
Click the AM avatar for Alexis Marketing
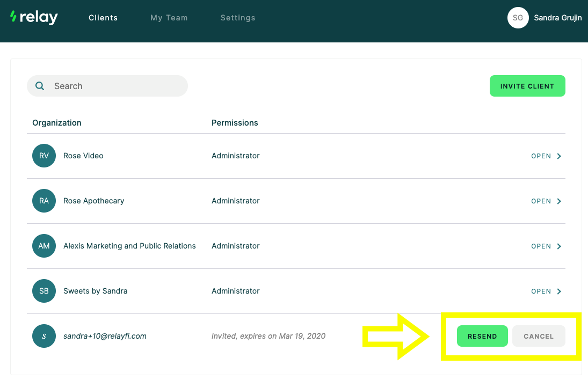[x=44, y=246]
